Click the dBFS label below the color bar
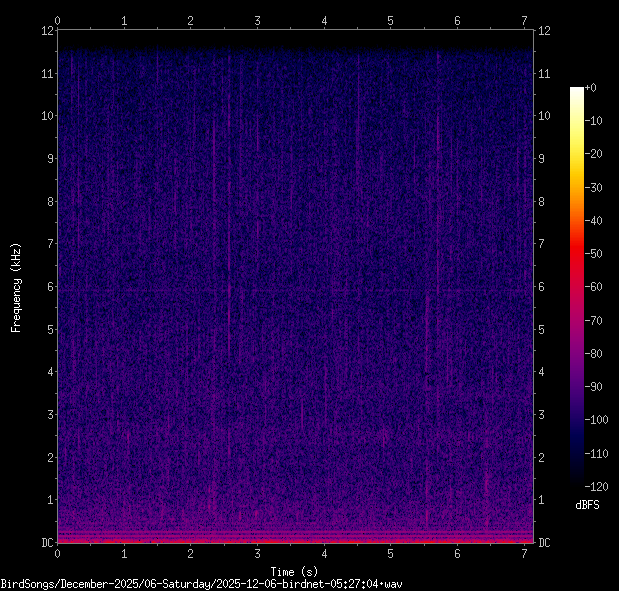619x591 pixels. (588, 504)
